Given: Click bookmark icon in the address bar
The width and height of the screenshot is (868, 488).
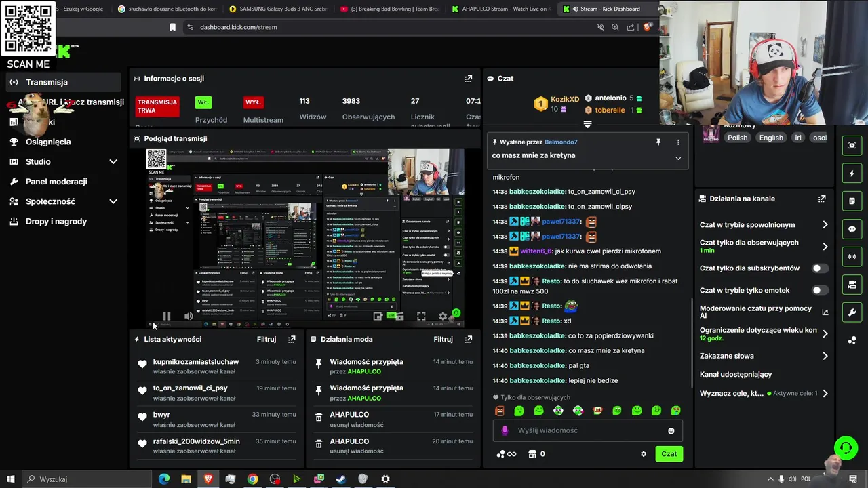Looking at the screenshot, I should 172,27.
